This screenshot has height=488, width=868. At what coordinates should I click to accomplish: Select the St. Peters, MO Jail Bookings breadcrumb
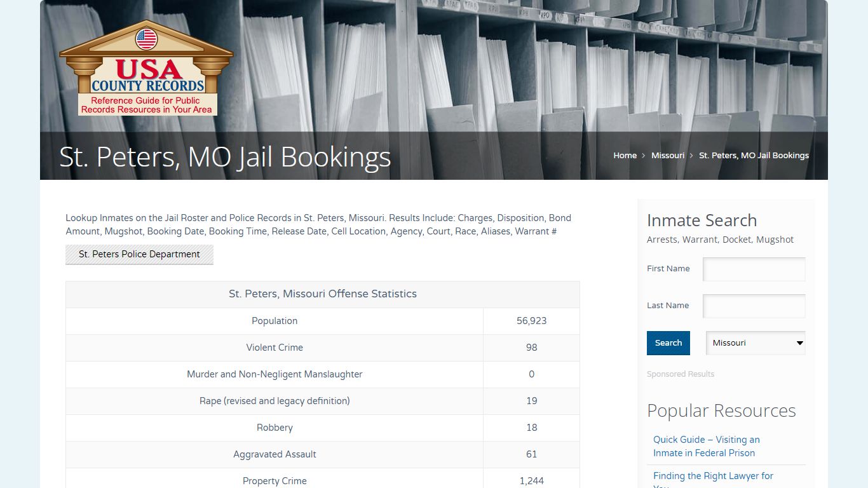[x=754, y=155]
